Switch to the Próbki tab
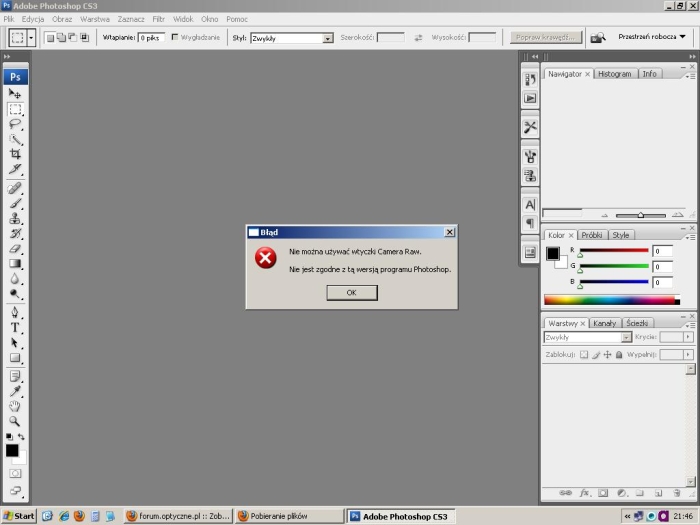Viewport: 700px width, 525px height. tap(592, 235)
